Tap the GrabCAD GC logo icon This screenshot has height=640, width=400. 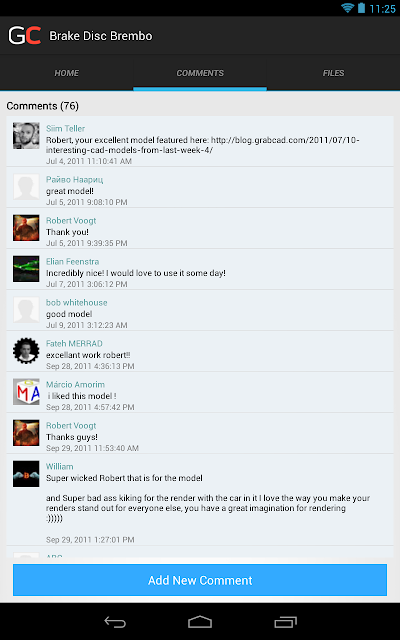coord(24,36)
